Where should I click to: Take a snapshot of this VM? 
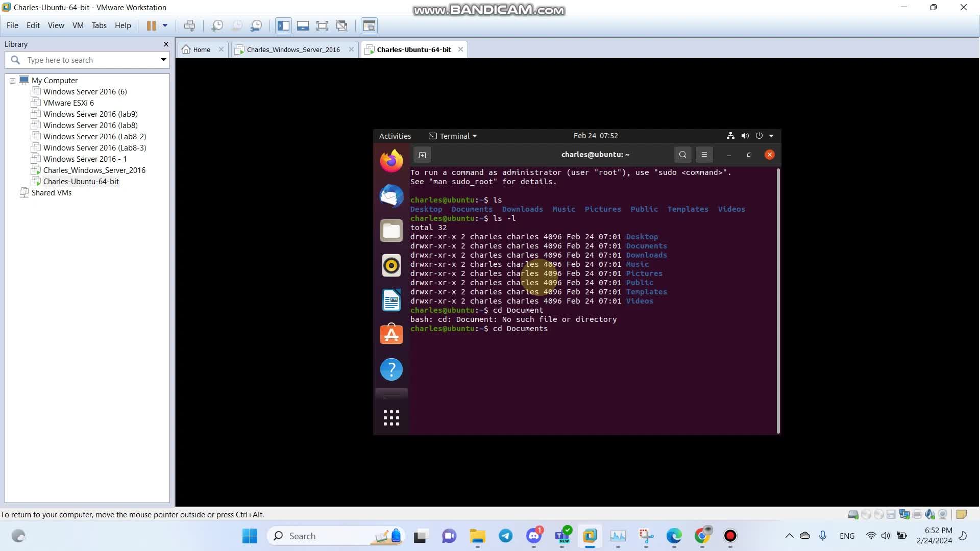[x=217, y=26]
